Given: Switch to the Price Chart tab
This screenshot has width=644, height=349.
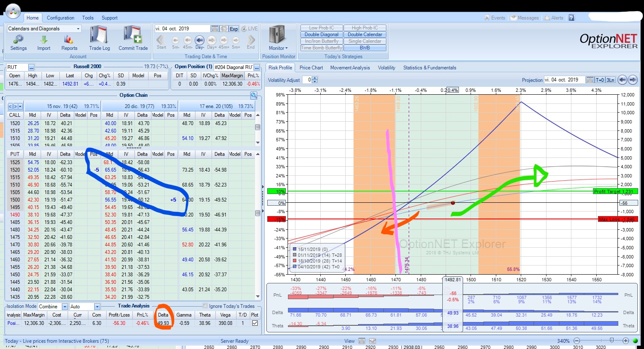Looking at the screenshot, I should coord(311,68).
